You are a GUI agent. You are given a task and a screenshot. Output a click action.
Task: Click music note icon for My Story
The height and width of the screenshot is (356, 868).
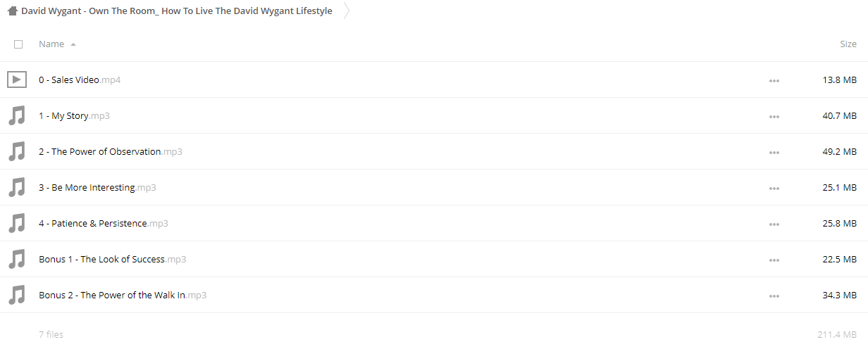point(17,115)
